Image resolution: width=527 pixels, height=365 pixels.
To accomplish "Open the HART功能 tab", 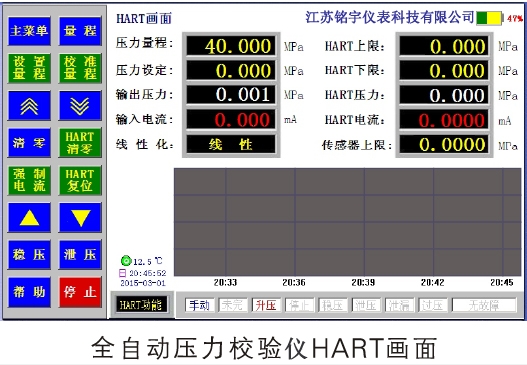I will 141,305.
